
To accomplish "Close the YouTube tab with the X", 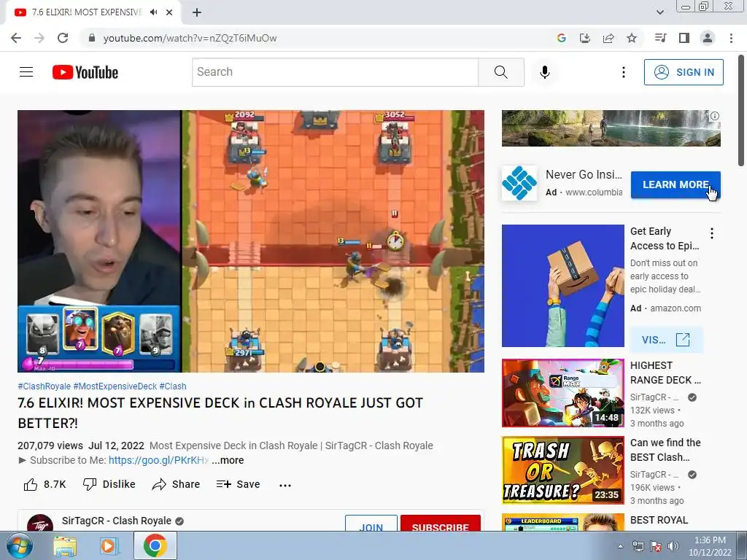I will pyautogui.click(x=169, y=12).
